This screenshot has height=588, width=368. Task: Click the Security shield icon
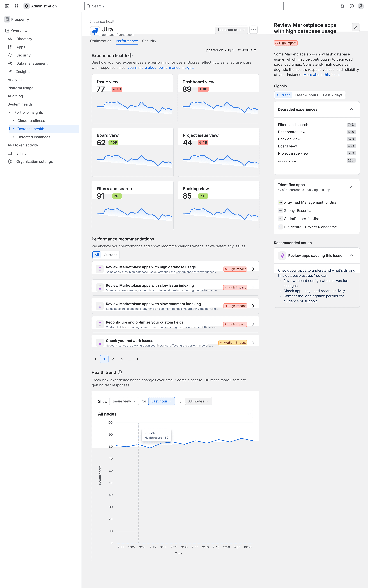point(10,55)
